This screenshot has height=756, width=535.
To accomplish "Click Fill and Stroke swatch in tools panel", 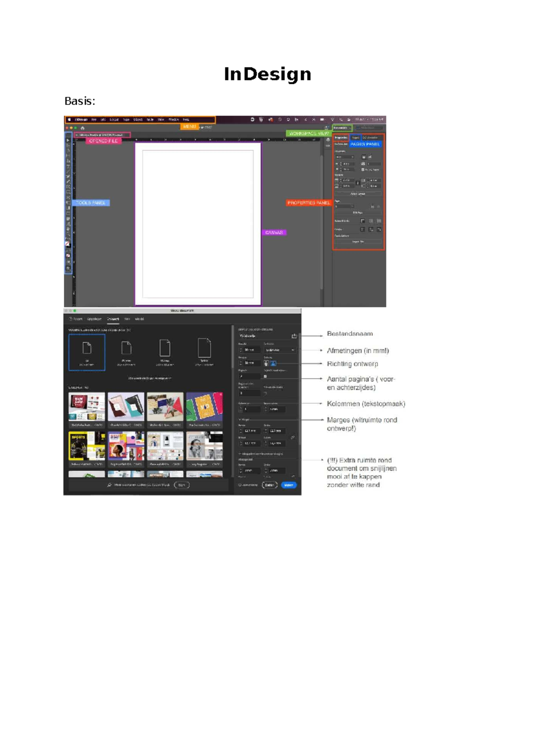I will pyautogui.click(x=68, y=244).
